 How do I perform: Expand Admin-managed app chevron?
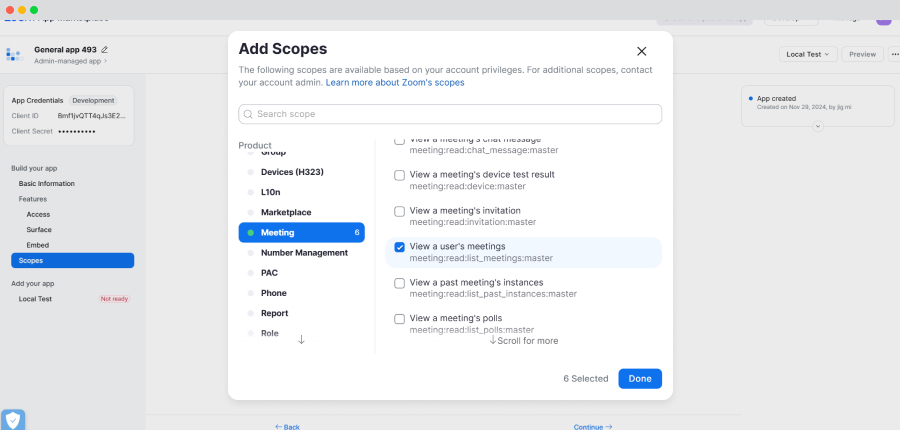click(x=105, y=61)
